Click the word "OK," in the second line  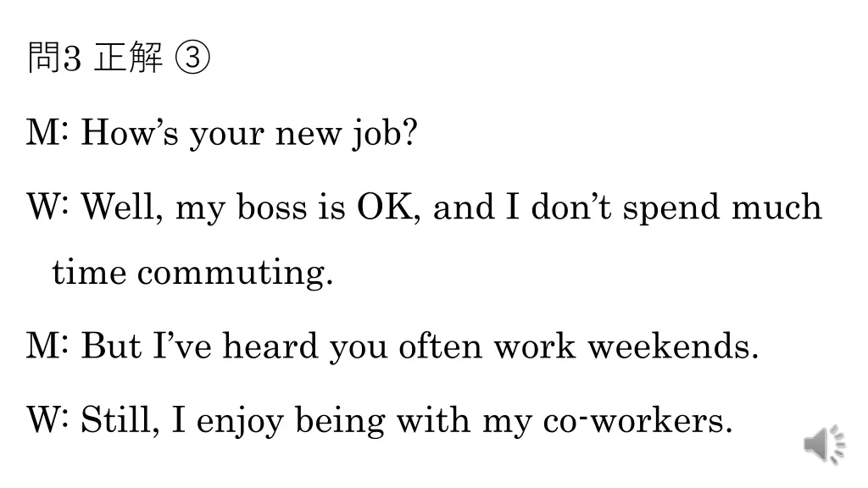(x=388, y=208)
